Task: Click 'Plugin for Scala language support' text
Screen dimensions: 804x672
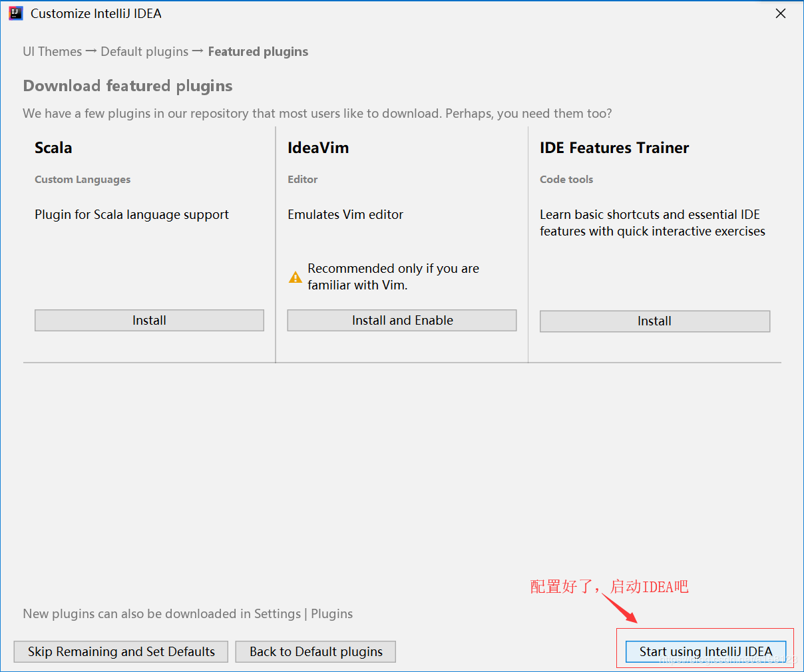Action: click(x=132, y=214)
